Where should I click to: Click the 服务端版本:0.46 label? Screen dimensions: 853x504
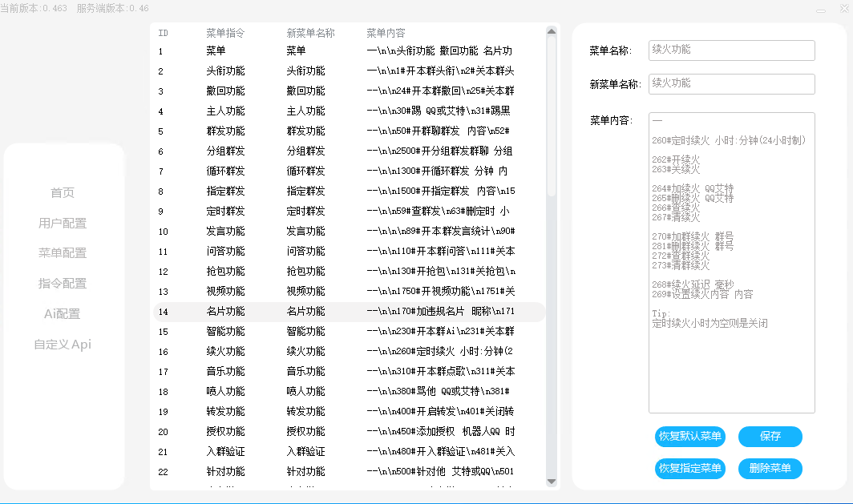tap(112, 9)
